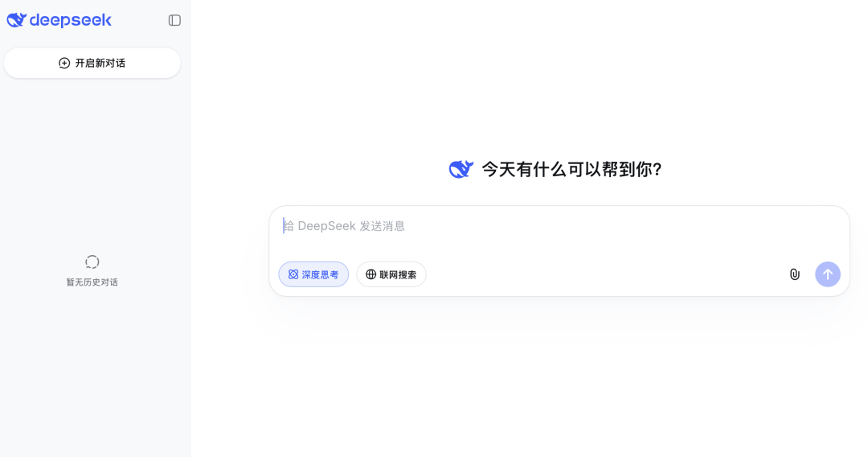Viewport: 868px width, 457px height.
Task: Attach a file using the paperclip icon
Action: tap(794, 274)
